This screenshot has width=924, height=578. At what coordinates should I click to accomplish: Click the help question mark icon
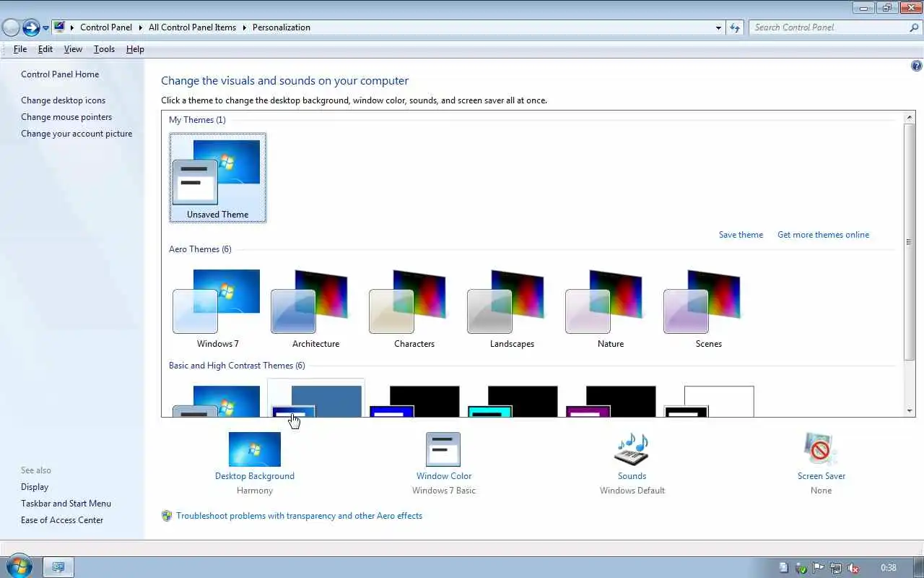coord(917,66)
